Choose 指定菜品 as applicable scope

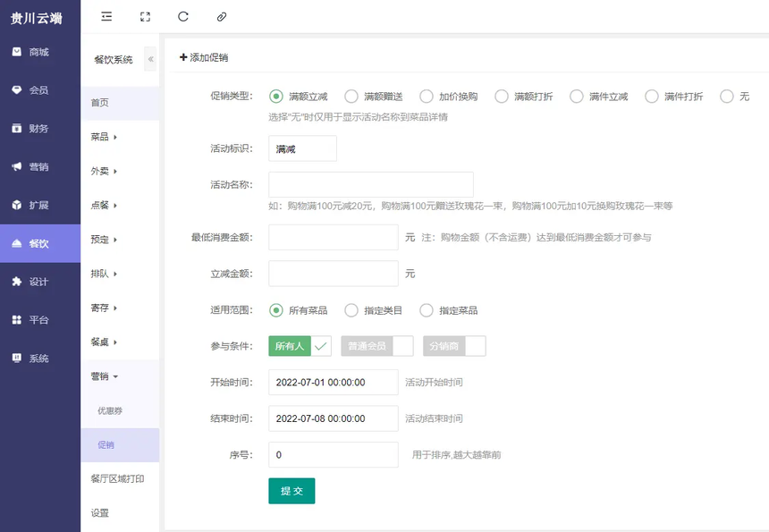pos(427,310)
